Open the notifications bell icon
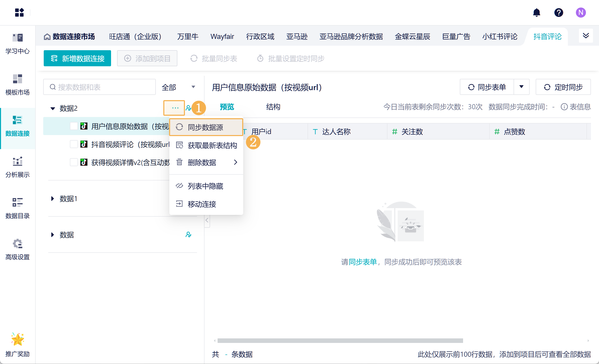Viewport: 599px width, 364px height. click(x=536, y=13)
